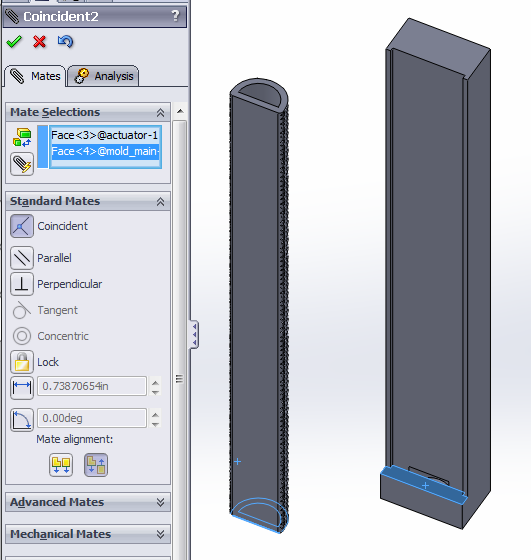Image resolution: width=531 pixels, height=560 pixels.
Task: Switch to the Analysis tab
Action: pyautogui.click(x=103, y=76)
